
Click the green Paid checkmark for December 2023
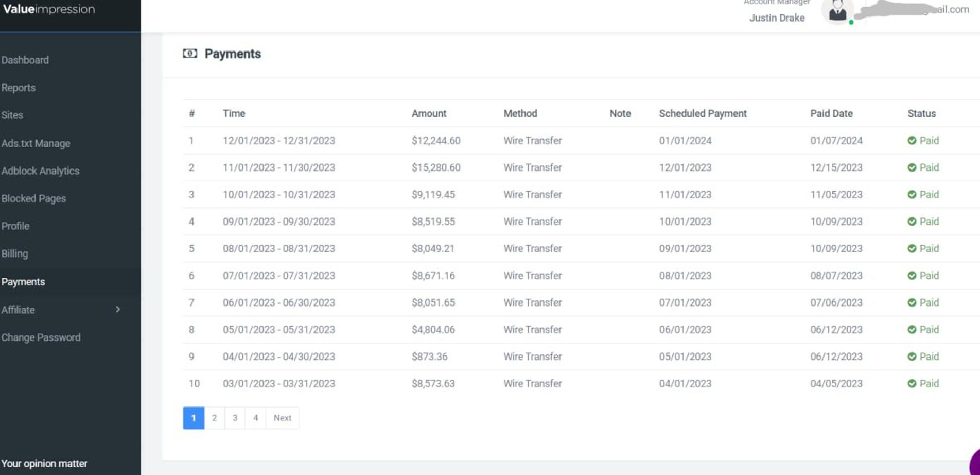coord(912,141)
